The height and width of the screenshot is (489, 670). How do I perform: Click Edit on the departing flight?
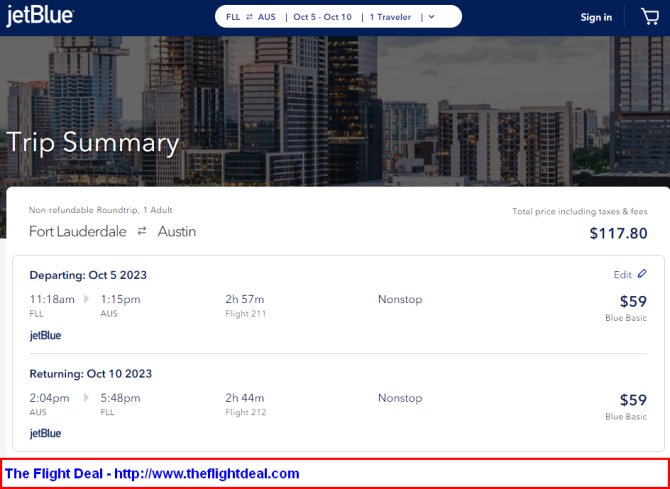click(623, 275)
